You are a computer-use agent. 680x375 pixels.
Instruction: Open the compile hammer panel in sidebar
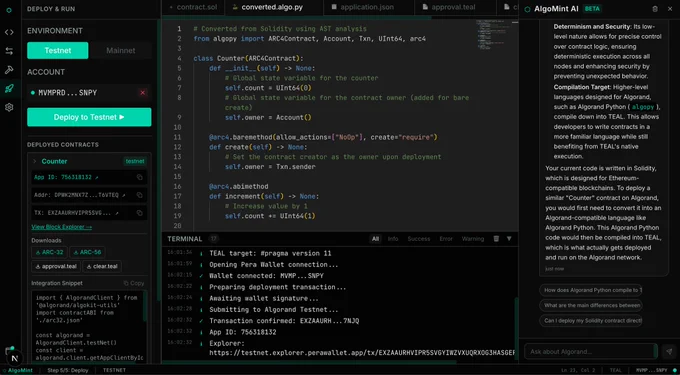pyautogui.click(x=9, y=70)
